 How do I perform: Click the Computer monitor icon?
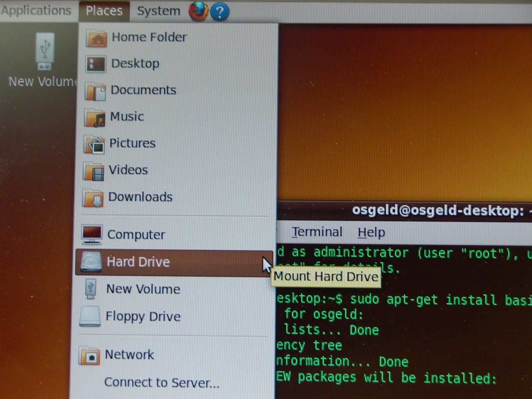point(92,235)
